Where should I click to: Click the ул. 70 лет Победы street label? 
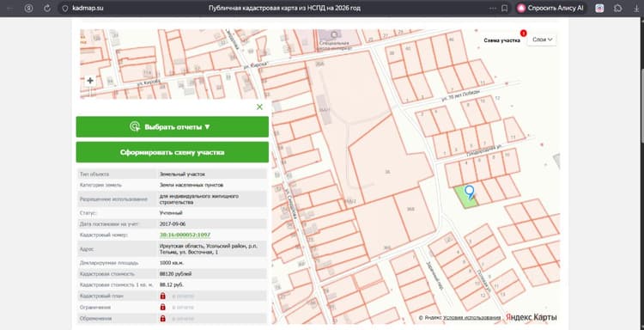tap(460, 95)
